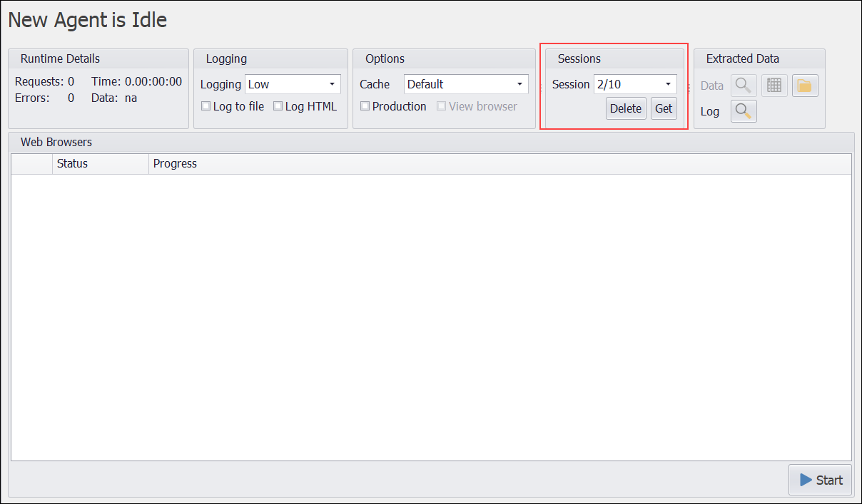Check the Production option
Screen dimensions: 862x504
[365, 106]
